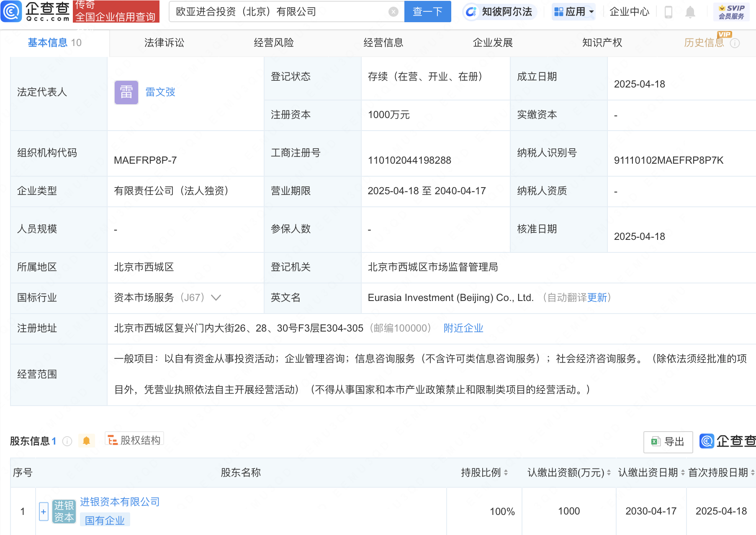The image size is (756, 535).
Task: Open shareholder 进银资本有限公司 link
Action: pyautogui.click(x=120, y=502)
